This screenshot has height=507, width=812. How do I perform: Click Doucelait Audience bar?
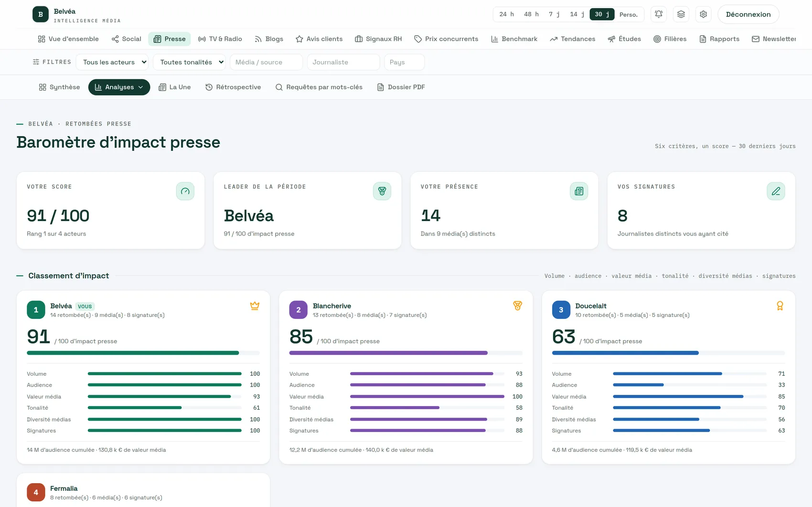(x=690, y=385)
